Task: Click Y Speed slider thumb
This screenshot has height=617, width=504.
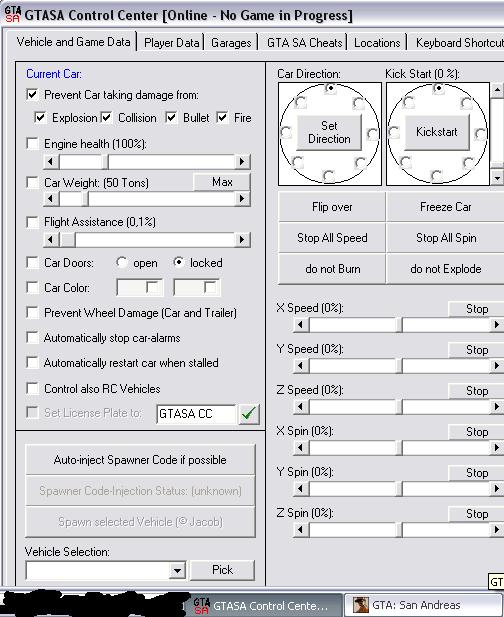Action: coord(399,366)
